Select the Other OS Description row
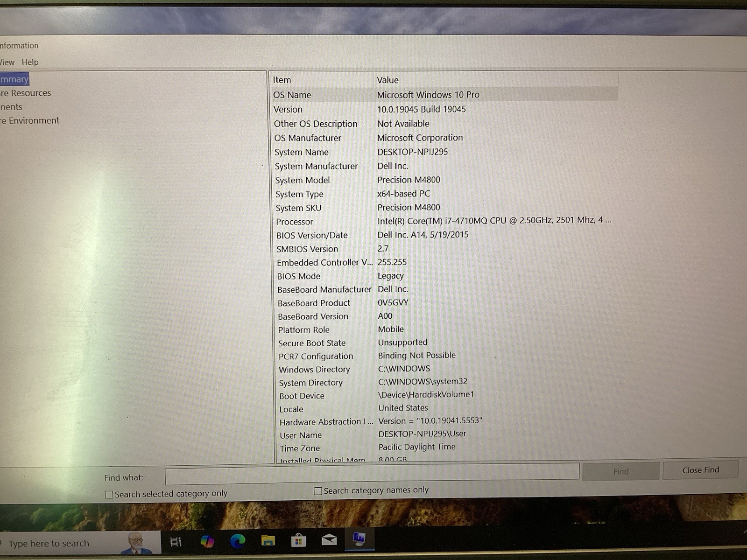Image resolution: width=747 pixels, height=560 pixels. [445, 124]
